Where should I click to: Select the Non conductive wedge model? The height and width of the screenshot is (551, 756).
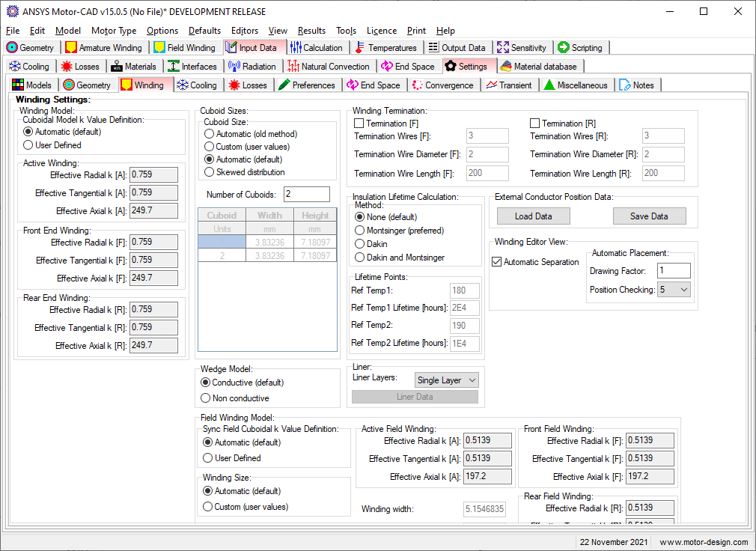click(x=207, y=398)
